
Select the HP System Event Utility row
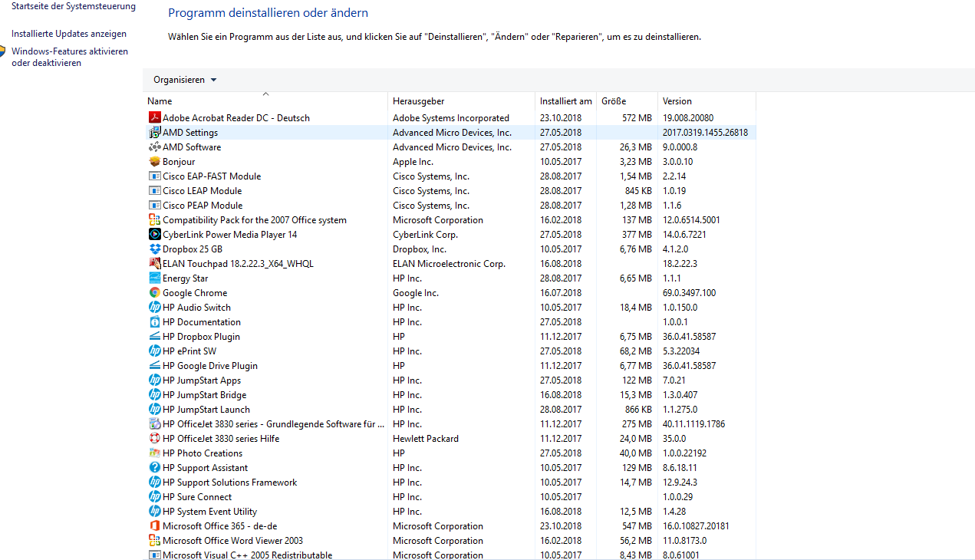point(450,512)
